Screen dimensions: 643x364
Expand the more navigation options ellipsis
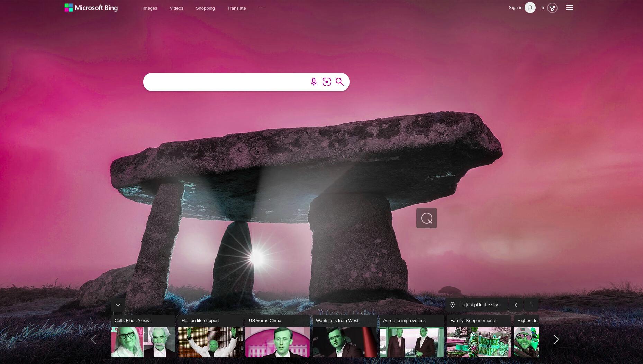click(x=262, y=8)
